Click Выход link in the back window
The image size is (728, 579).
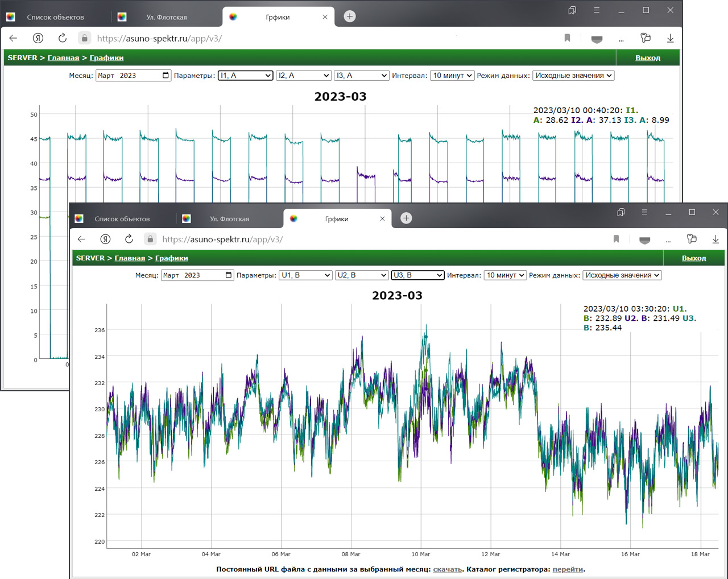(648, 57)
